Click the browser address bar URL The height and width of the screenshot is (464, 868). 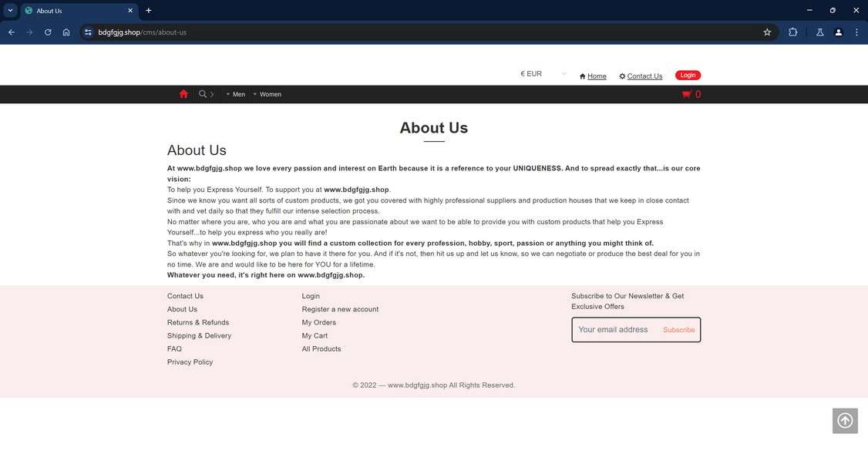point(143,32)
